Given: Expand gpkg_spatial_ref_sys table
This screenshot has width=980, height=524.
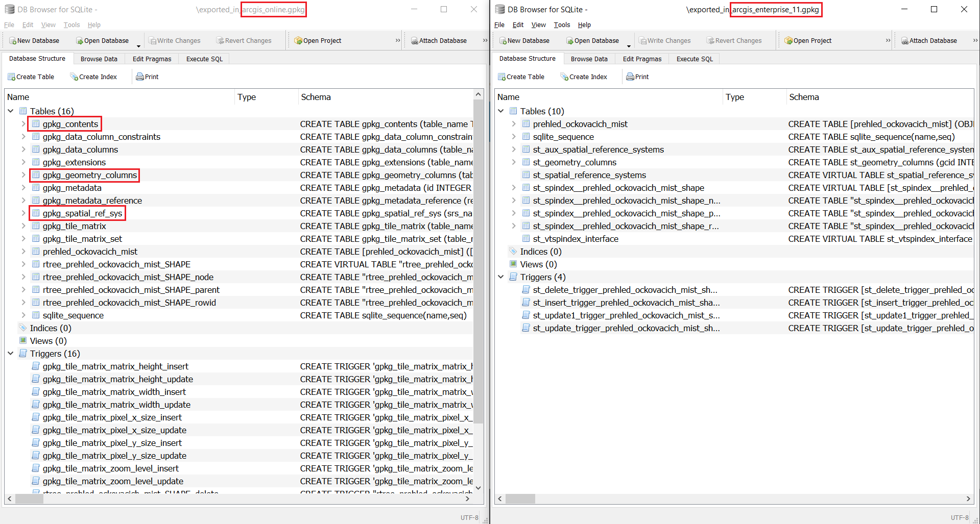Looking at the screenshot, I should [23, 213].
